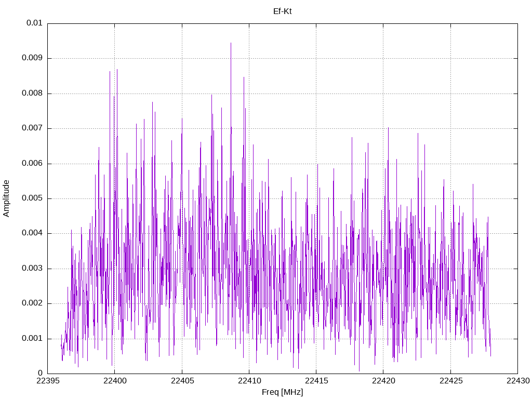Click the tallest spectrum peak near 22408.7 MHz
Viewport: 532px width, 399px height.
[231, 44]
